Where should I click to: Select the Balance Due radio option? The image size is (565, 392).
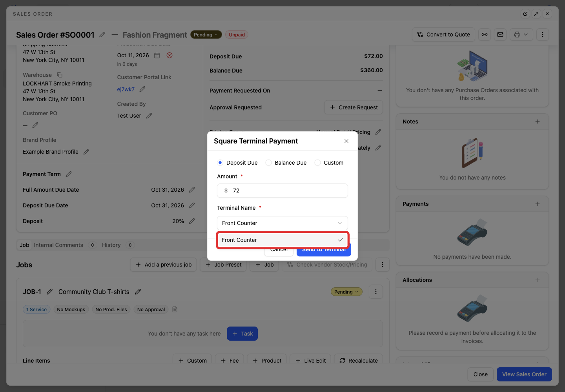tap(269, 163)
